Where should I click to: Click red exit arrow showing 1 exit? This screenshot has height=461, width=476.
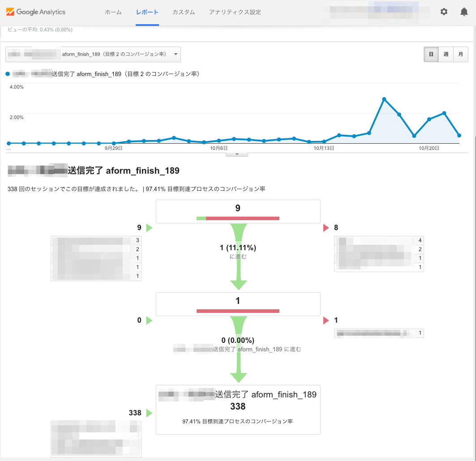[x=326, y=320]
